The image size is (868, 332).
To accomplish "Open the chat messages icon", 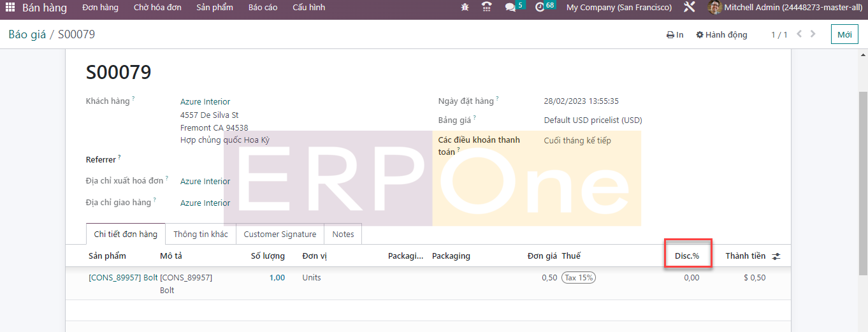I will [510, 8].
